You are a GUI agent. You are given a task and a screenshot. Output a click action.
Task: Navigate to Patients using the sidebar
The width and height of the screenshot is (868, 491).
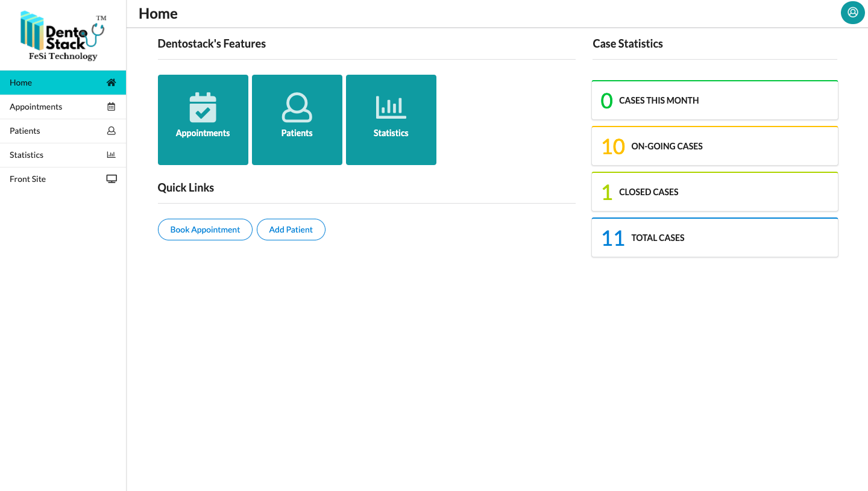25,131
